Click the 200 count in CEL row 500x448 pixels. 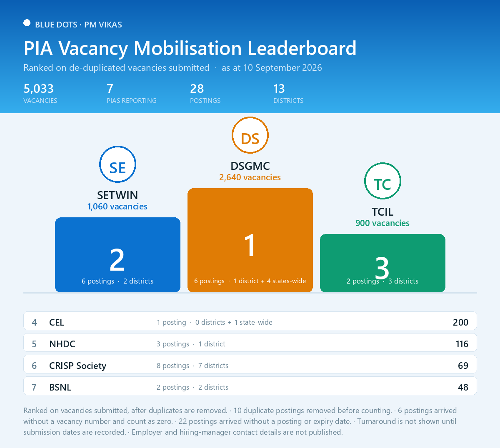460,322
